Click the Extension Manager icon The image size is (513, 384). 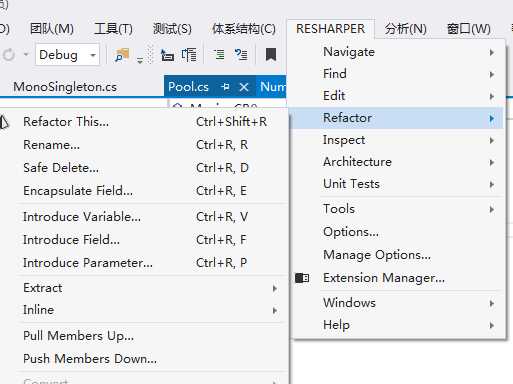pos(302,278)
